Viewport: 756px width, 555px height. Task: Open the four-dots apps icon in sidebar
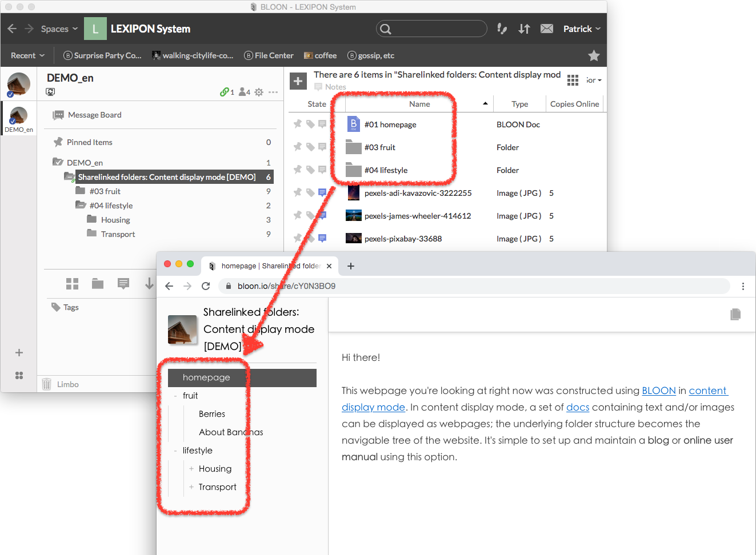click(x=19, y=375)
